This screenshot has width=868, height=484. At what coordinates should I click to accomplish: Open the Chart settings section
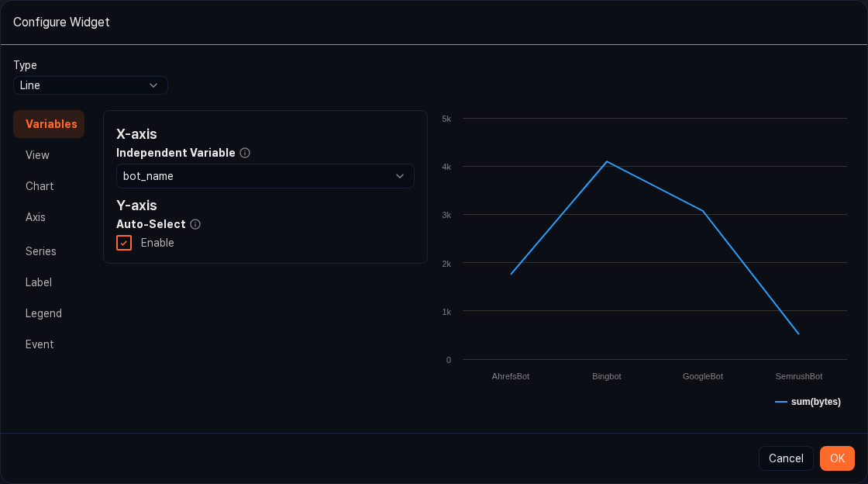click(40, 186)
